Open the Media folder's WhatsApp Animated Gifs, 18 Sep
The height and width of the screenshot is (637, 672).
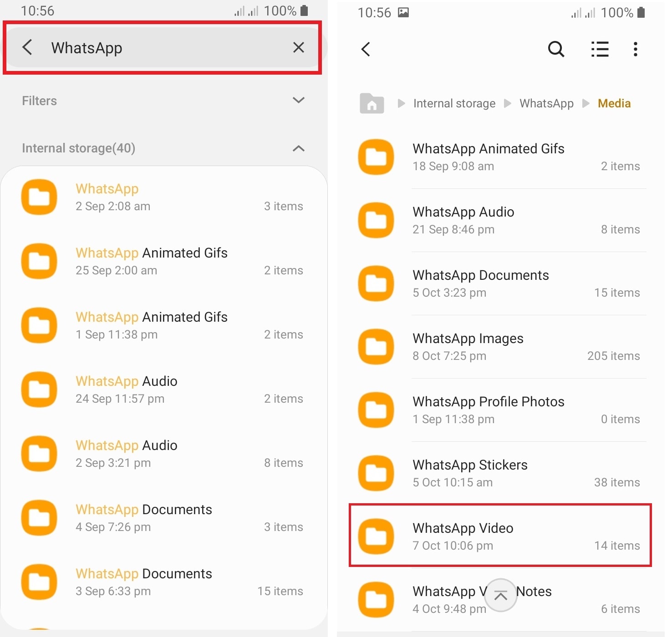pos(500,157)
